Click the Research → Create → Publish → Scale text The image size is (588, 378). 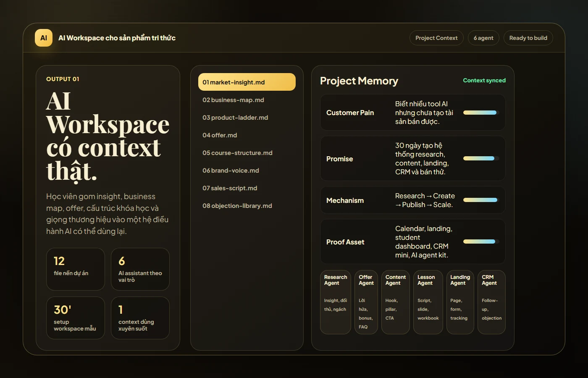tap(425, 200)
